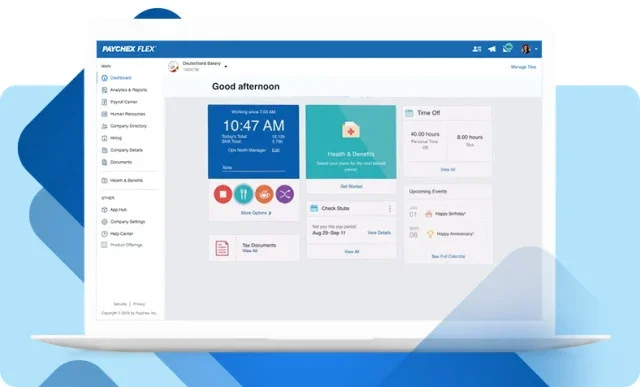This screenshot has width=640, height=387.
Task: Open App Hub sidebar label
Action: tap(118, 210)
